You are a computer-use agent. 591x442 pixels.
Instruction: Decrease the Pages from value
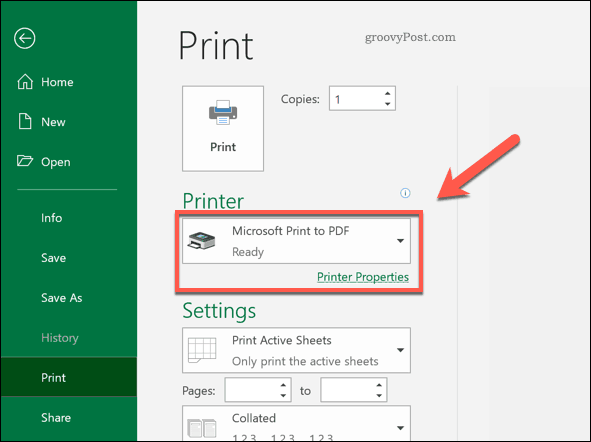point(283,395)
